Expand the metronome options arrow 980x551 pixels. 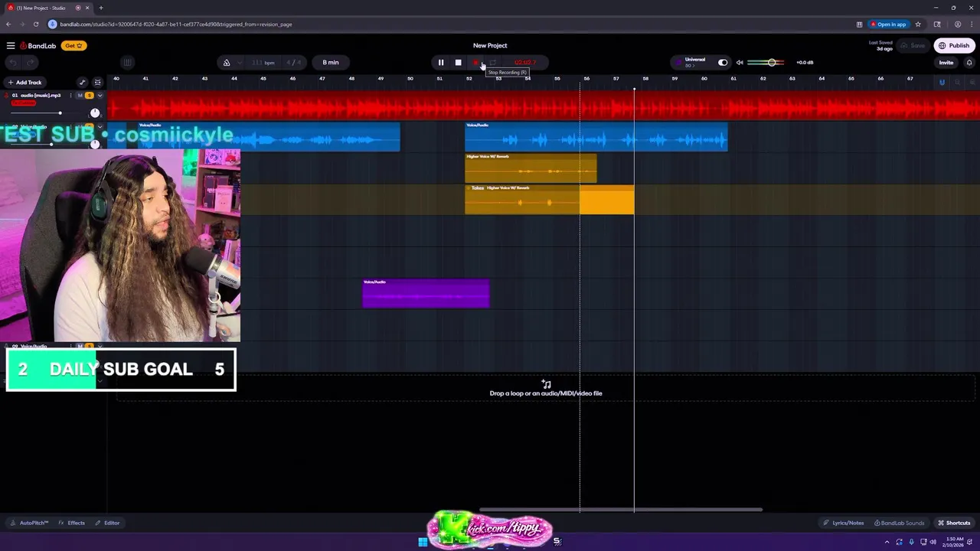[240, 63]
